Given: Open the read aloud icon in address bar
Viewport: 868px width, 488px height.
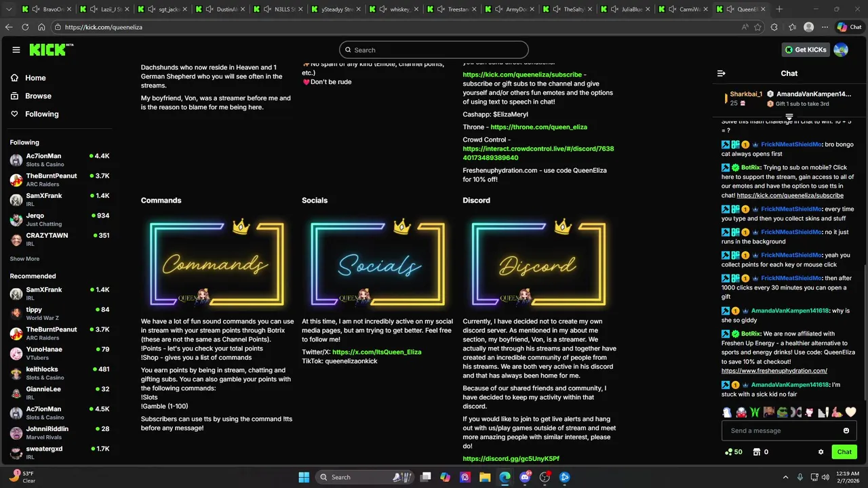Looking at the screenshot, I should (x=745, y=27).
